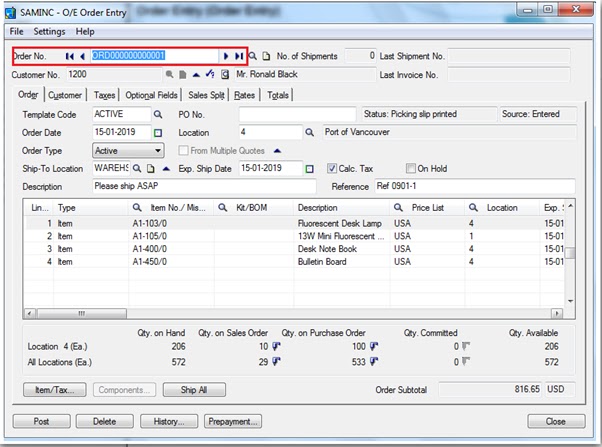Screen dimensions: 602x447
Task: Open customer credit check icon
Action: click(x=210, y=74)
